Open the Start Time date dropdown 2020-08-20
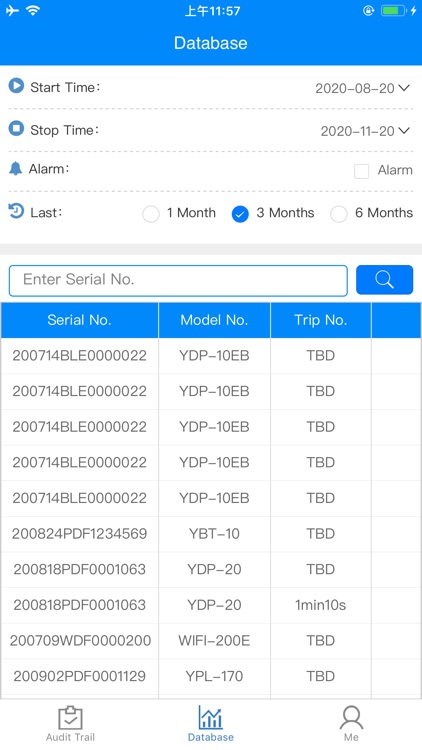Image resolution: width=422 pixels, height=750 pixels. pyautogui.click(x=362, y=88)
